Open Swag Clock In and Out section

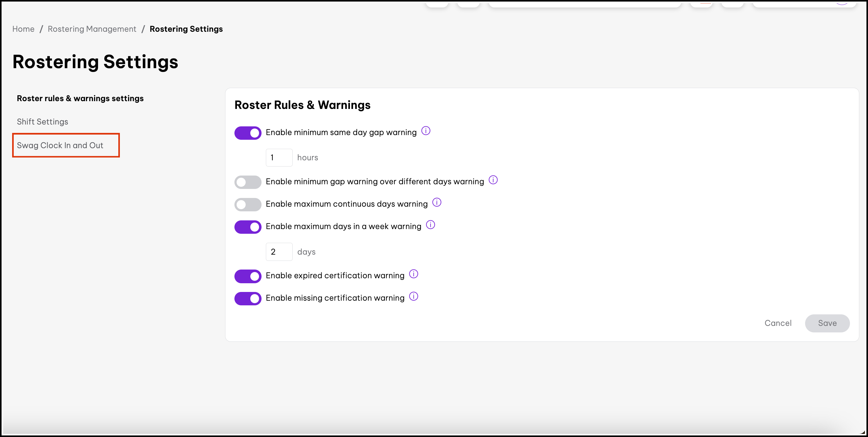(60, 145)
